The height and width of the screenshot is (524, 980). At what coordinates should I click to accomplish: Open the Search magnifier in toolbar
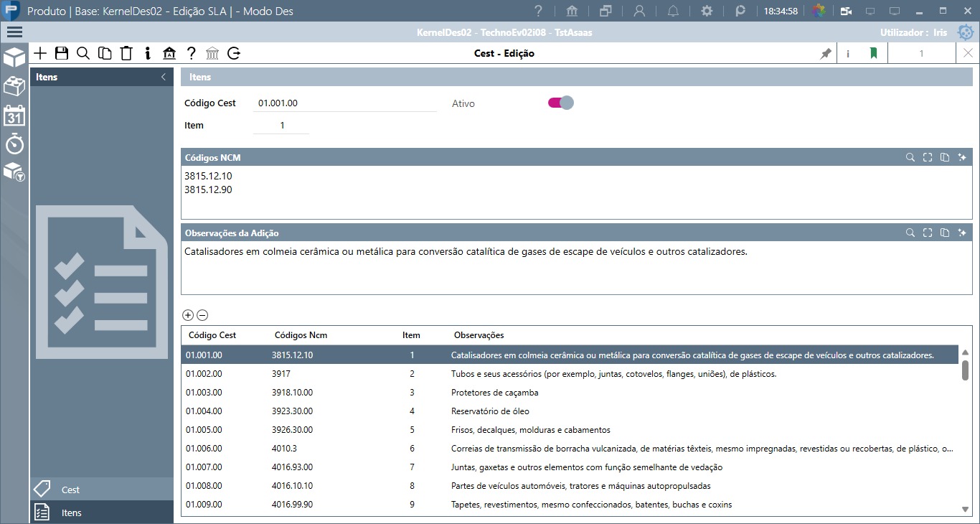(x=83, y=53)
